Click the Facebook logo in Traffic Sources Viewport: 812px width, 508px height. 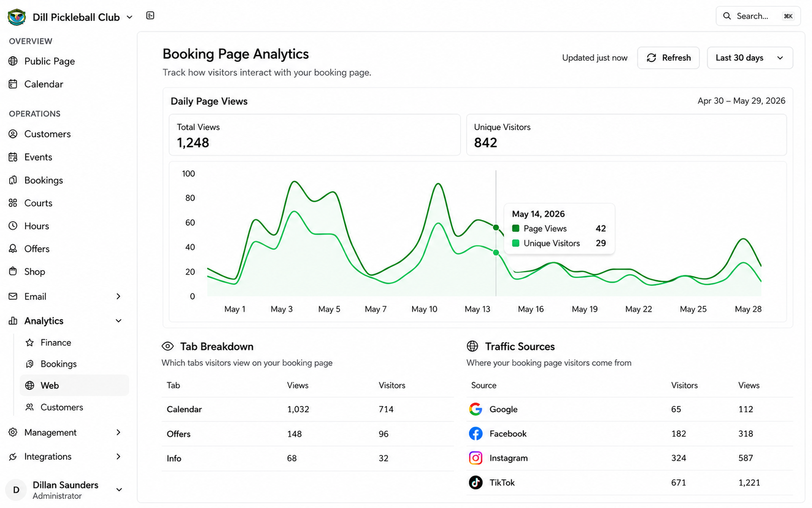[x=476, y=433]
